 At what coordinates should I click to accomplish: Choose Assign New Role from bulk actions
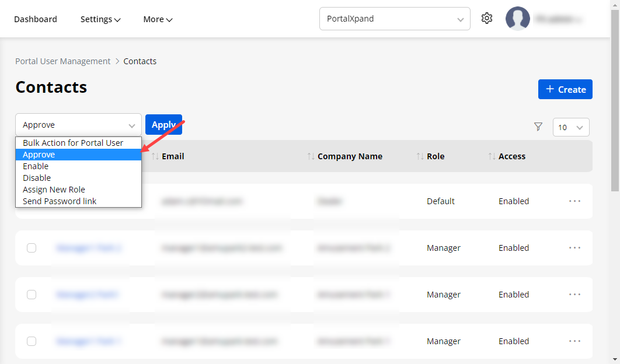pos(54,190)
